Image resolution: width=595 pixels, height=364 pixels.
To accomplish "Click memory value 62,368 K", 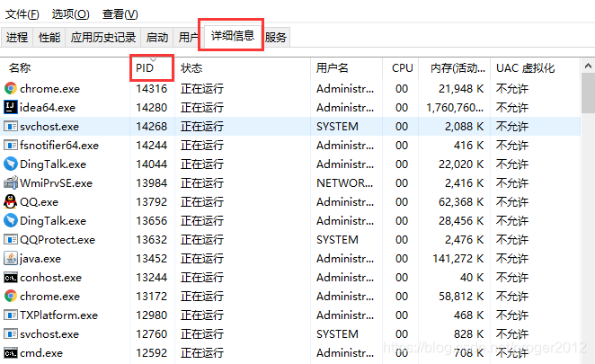I will (461, 202).
